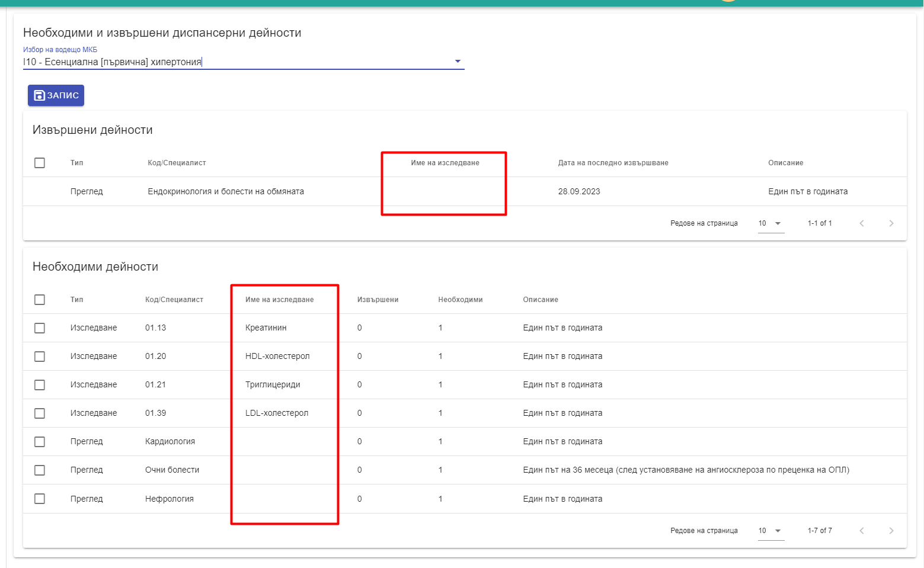Open the leading МКБ diagnosis dropdown
Viewport: 924px width, 568px height.
point(458,62)
